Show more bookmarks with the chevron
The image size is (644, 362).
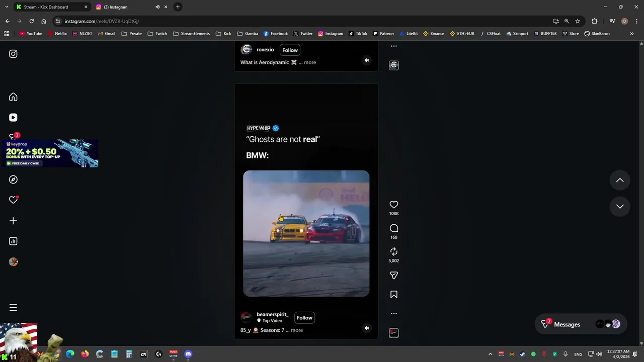(x=632, y=34)
